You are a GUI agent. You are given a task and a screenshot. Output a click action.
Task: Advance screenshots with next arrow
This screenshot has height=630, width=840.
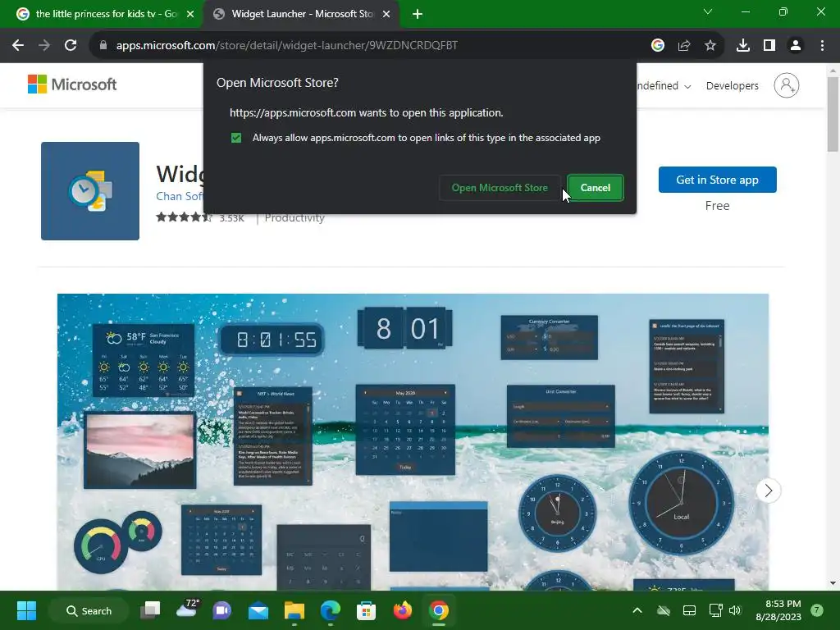[x=768, y=491]
